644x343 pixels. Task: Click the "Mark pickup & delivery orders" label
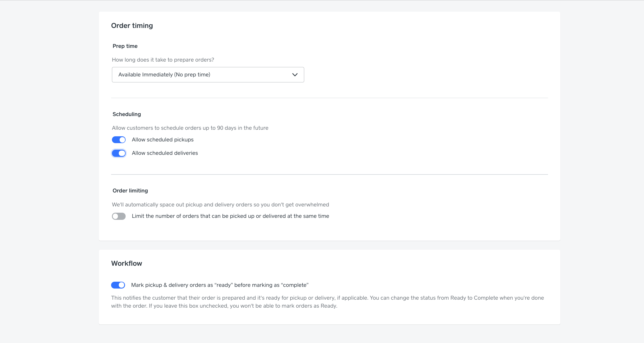(220, 285)
